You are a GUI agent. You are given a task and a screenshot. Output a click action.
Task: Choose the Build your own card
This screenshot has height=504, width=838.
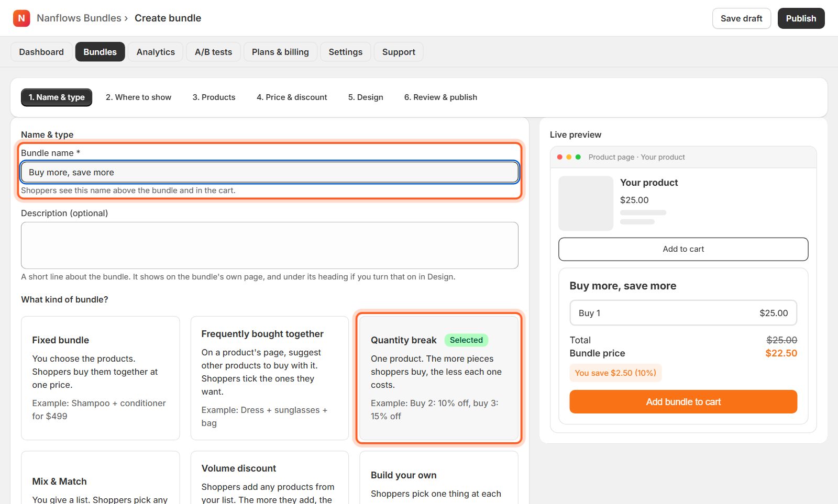coord(439,477)
